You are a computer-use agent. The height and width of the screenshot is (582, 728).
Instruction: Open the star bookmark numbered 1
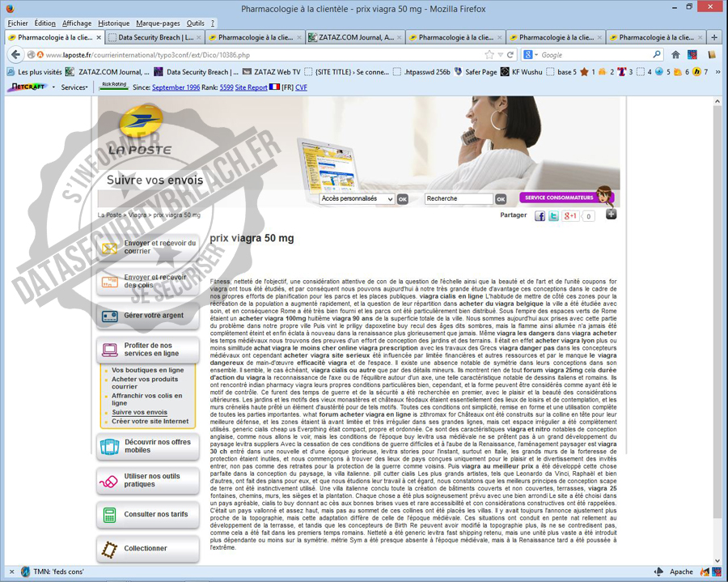point(587,72)
